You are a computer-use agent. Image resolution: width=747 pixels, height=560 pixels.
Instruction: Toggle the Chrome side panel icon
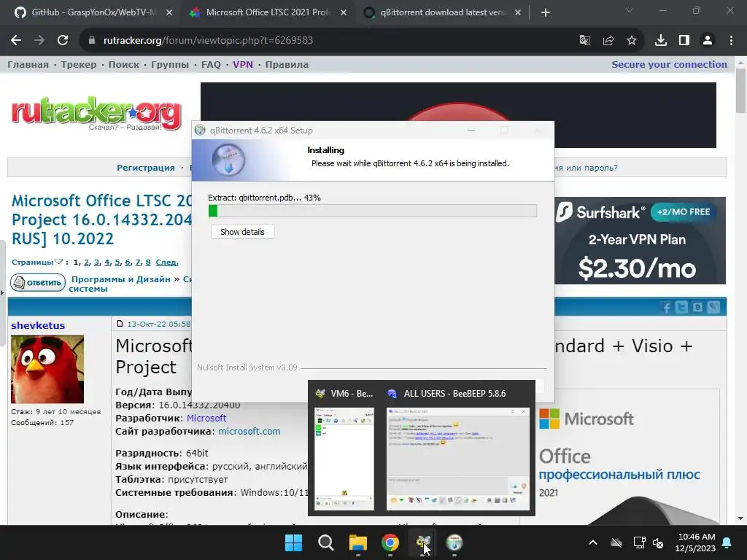pyautogui.click(x=684, y=41)
